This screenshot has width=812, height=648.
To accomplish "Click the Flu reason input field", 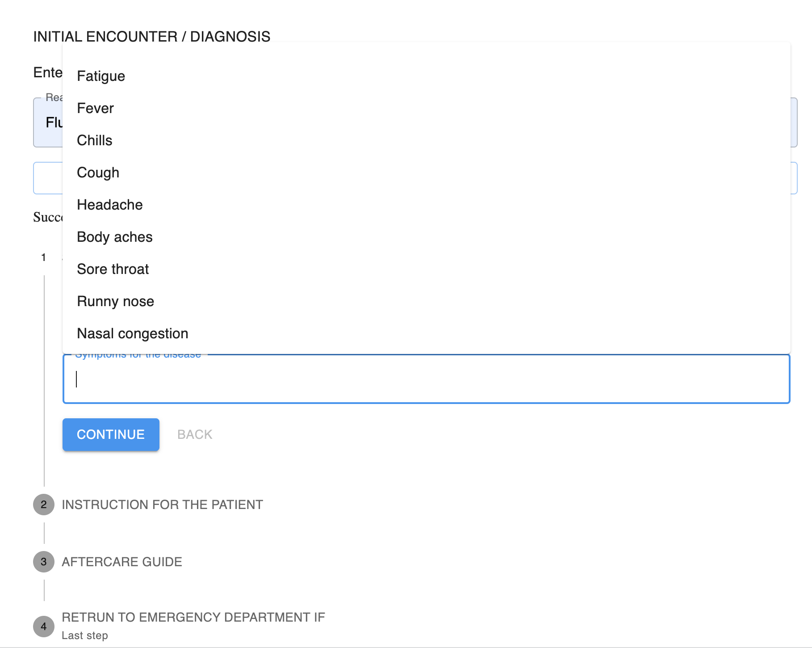I will 415,122.
